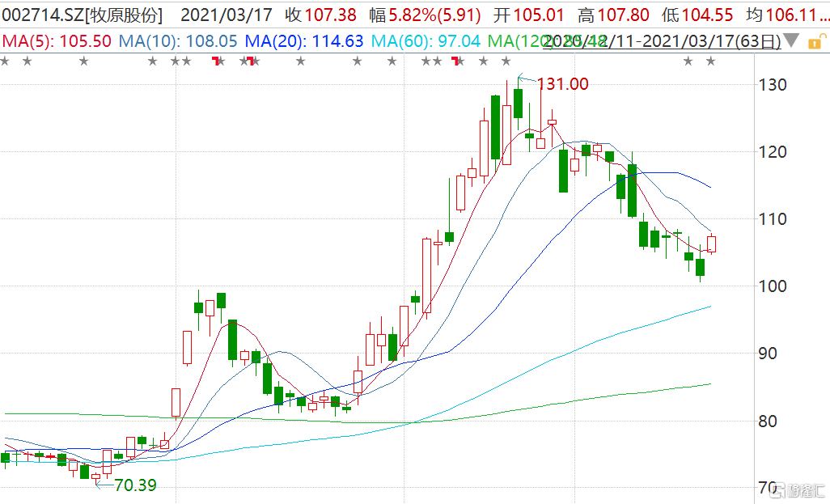Image resolution: width=830 pixels, height=504 pixels.
Task: Click the 80 price axis label
Action: 768,421
